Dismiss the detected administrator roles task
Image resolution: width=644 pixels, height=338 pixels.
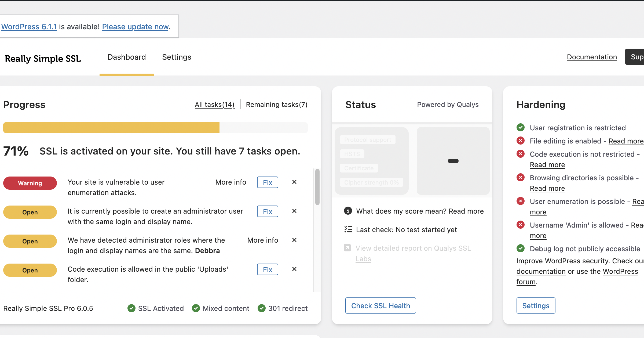(294, 240)
